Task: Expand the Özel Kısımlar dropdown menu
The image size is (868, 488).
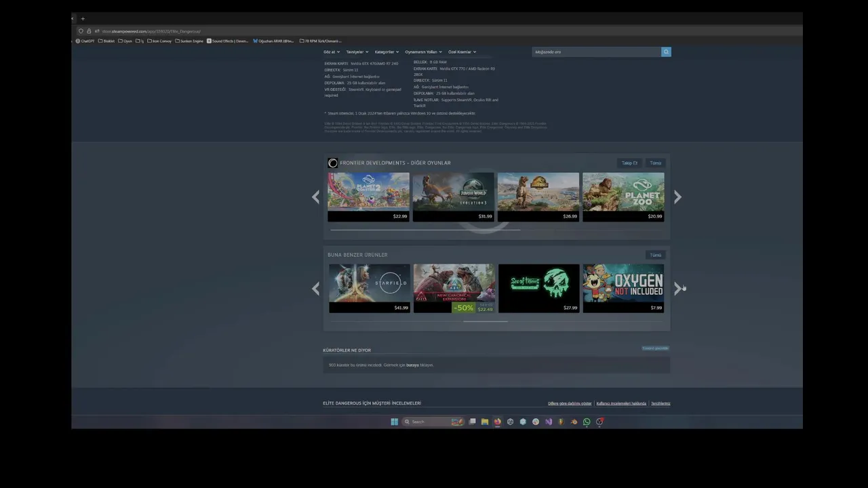Action: pyautogui.click(x=462, y=52)
